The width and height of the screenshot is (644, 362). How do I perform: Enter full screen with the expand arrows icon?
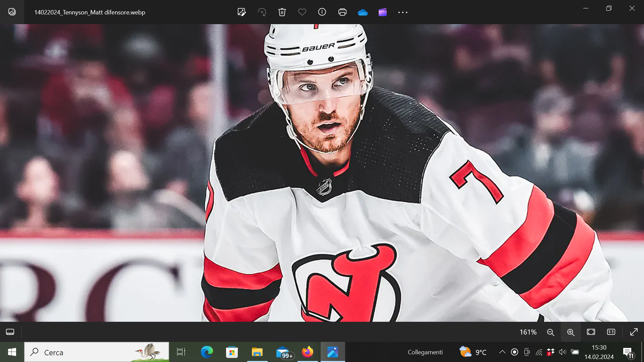tap(634, 332)
